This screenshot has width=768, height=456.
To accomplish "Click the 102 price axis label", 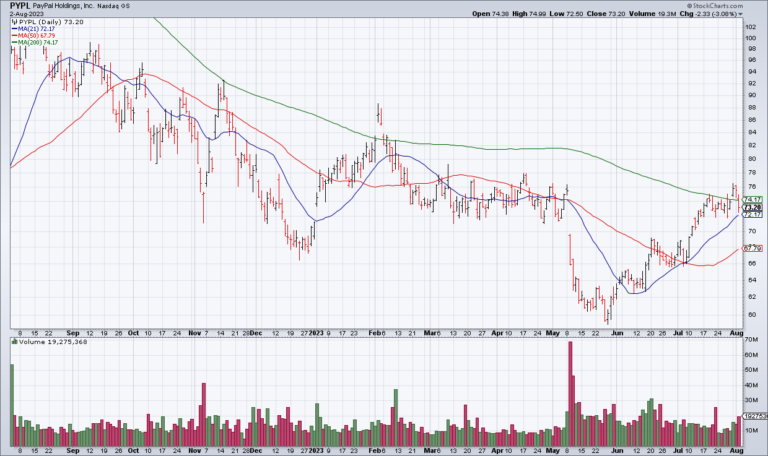I will pos(751,26).
